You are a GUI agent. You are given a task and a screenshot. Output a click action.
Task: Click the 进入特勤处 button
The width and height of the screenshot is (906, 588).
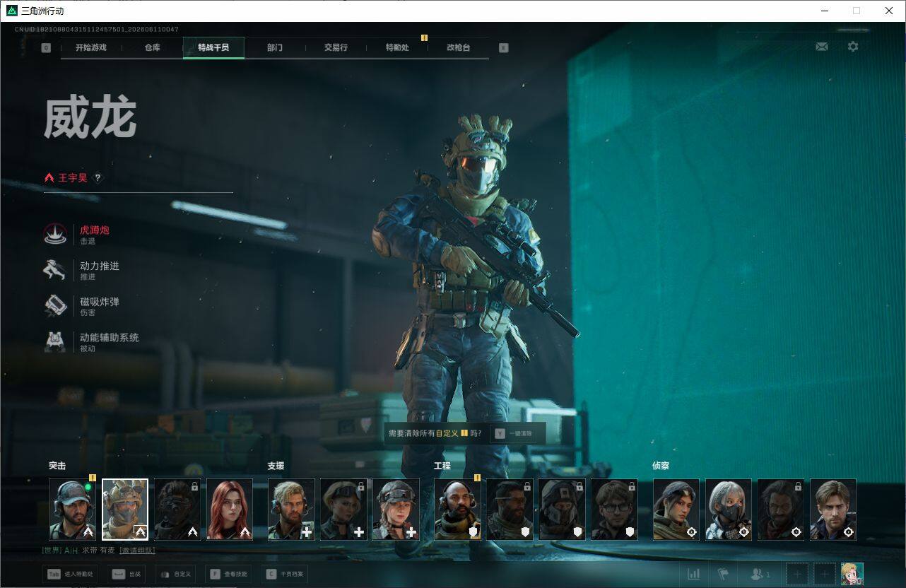(x=70, y=574)
